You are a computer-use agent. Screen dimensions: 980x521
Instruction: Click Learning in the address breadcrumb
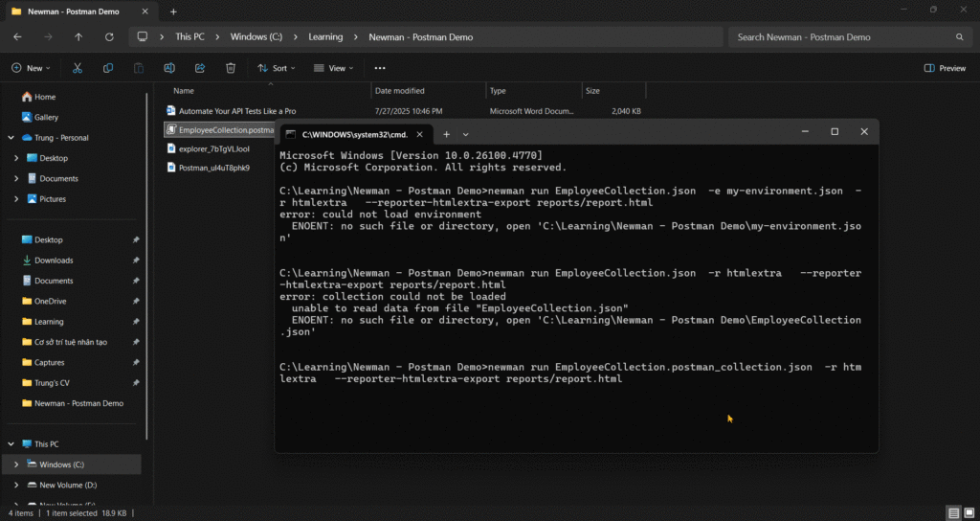(325, 36)
